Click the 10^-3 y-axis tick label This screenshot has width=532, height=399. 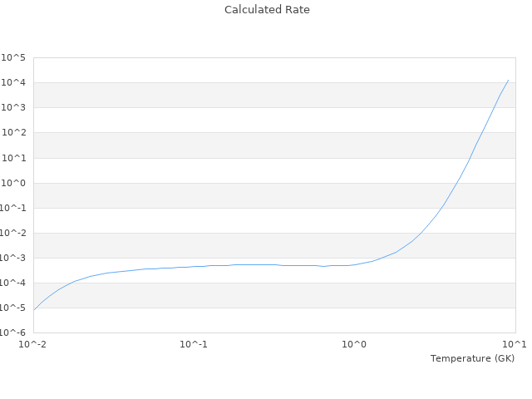(14, 258)
